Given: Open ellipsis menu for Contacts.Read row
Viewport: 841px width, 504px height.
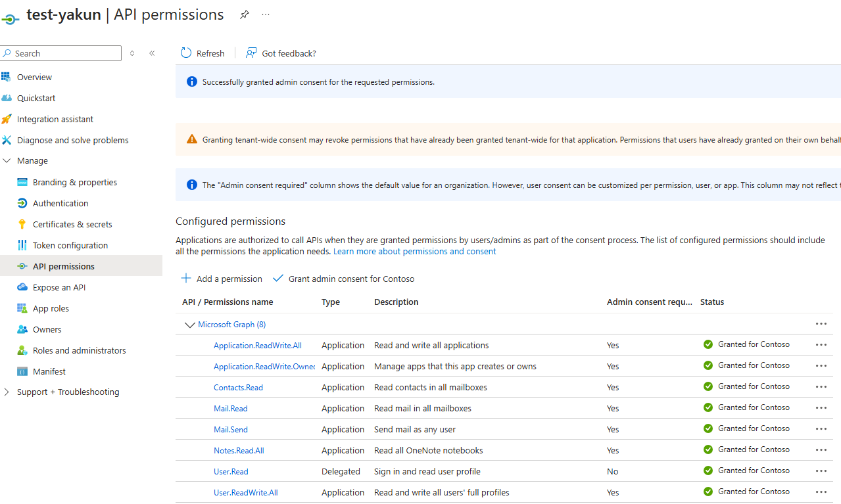Looking at the screenshot, I should click(821, 387).
